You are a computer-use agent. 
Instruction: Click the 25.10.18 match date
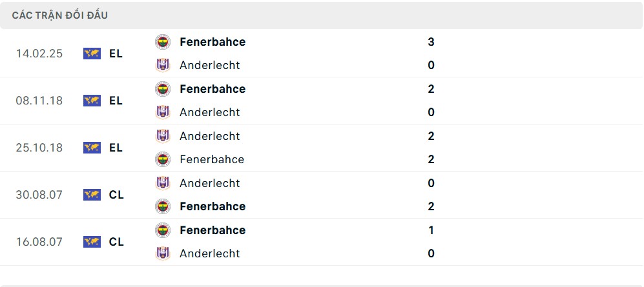tap(39, 148)
